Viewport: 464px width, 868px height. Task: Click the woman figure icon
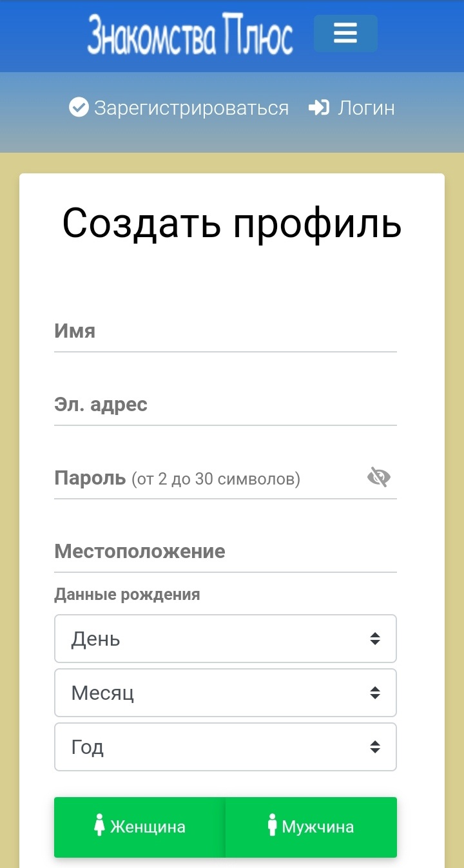click(x=99, y=827)
